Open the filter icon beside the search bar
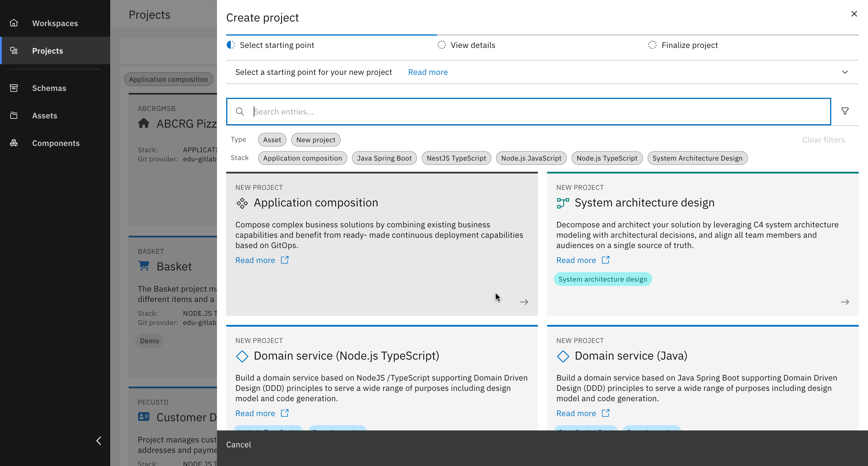 tap(845, 111)
